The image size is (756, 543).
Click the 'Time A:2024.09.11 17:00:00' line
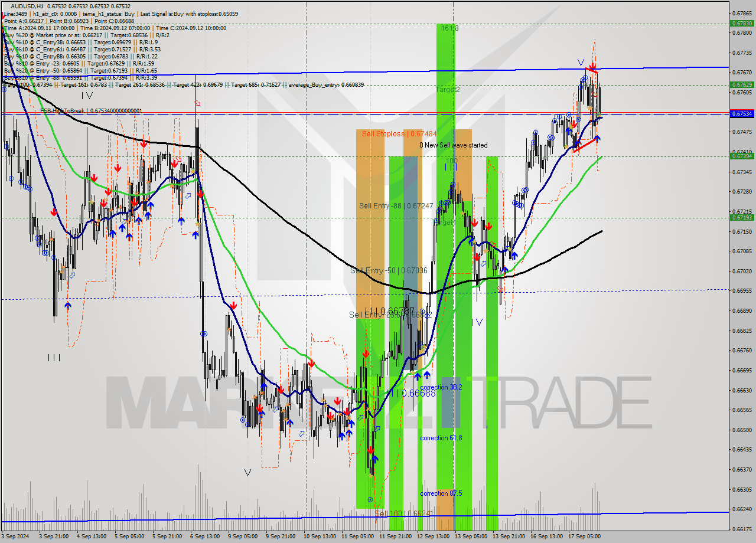coord(40,28)
